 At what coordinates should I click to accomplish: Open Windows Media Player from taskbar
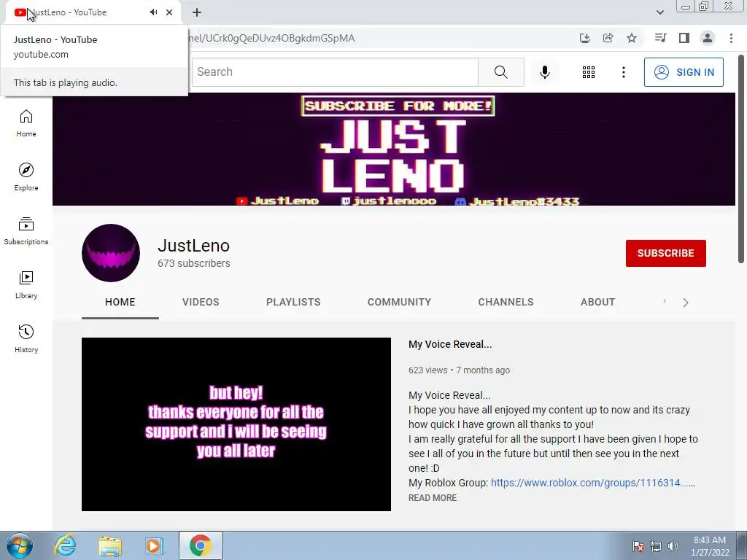click(x=154, y=545)
